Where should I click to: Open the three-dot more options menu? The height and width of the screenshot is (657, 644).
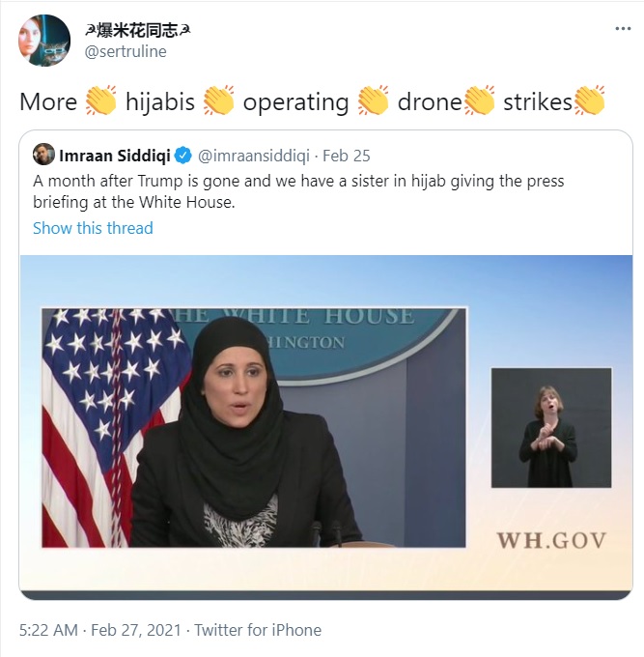[x=623, y=28]
